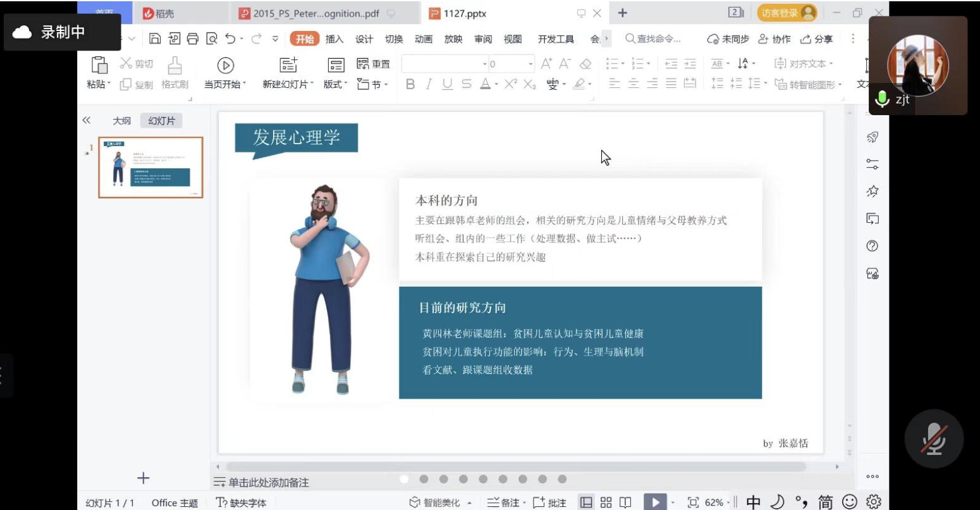The height and width of the screenshot is (510, 980).
Task: Toggle Bold formatting
Action: coord(410,84)
